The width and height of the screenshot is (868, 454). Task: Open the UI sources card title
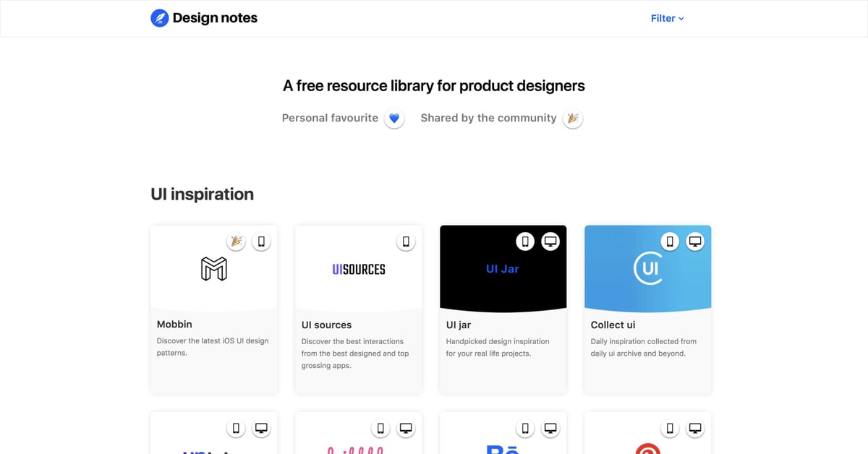(326, 325)
